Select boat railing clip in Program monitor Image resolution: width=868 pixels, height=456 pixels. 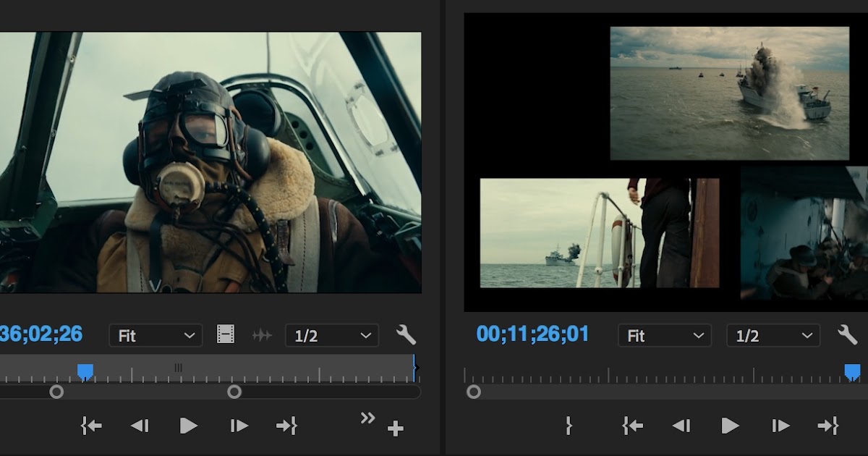click(x=600, y=233)
